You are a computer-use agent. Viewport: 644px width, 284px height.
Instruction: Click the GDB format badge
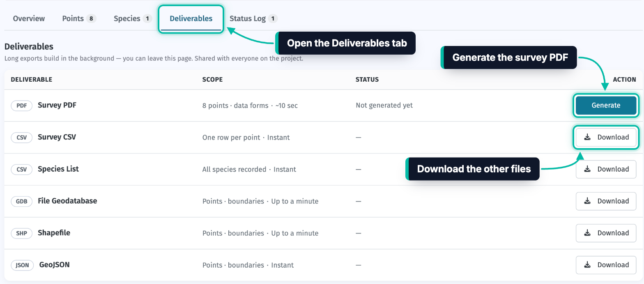(x=21, y=202)
